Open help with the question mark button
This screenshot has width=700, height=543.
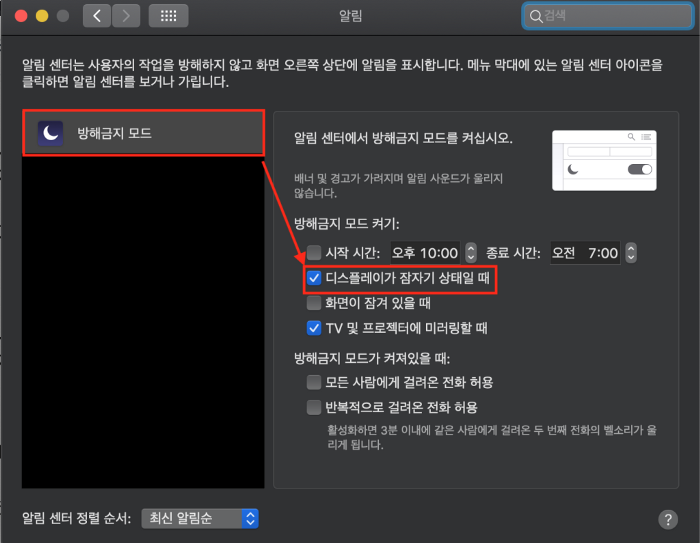(668, 519)
